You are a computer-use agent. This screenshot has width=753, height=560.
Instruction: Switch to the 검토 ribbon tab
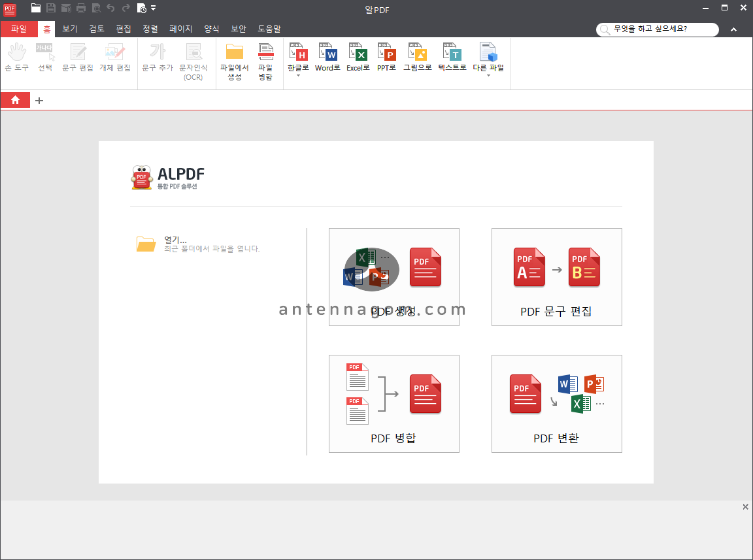pos(97,29)
